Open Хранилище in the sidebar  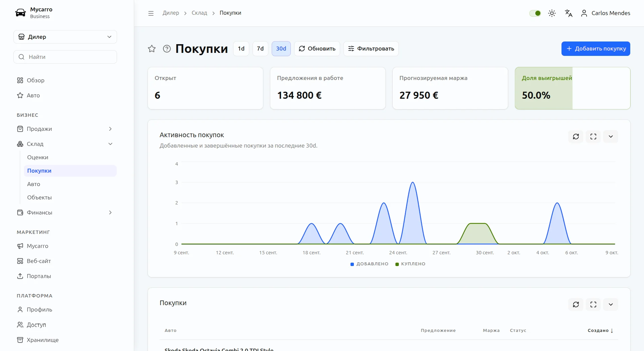(65, 340)
